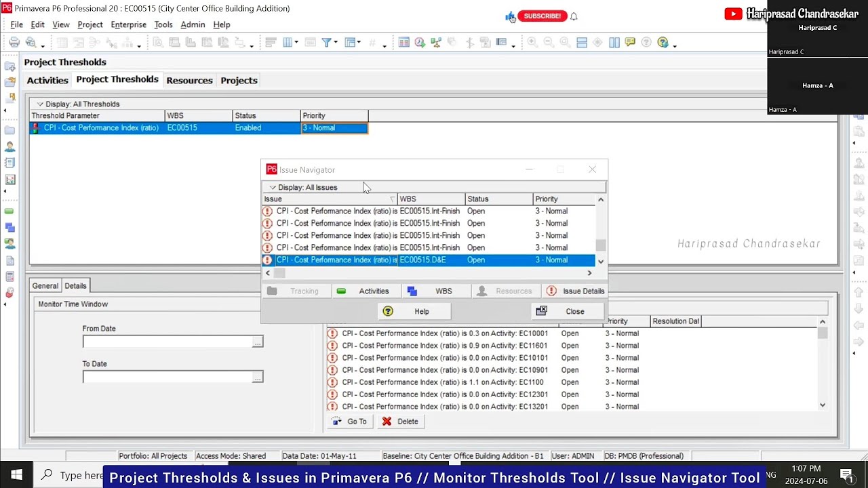This screenshot has width=868, height=488.
Task: Open the Schedule clock icon in the toolbar
Action: 420,42
